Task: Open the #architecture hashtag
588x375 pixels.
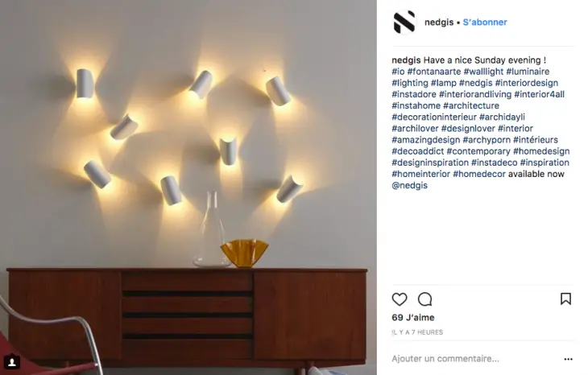Action: [x=471, y=105]
